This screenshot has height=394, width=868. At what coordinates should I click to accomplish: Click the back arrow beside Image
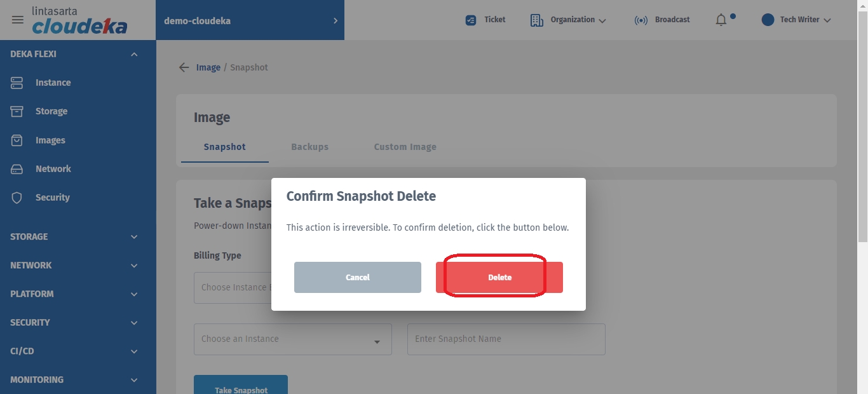click(x=184, y=67)
